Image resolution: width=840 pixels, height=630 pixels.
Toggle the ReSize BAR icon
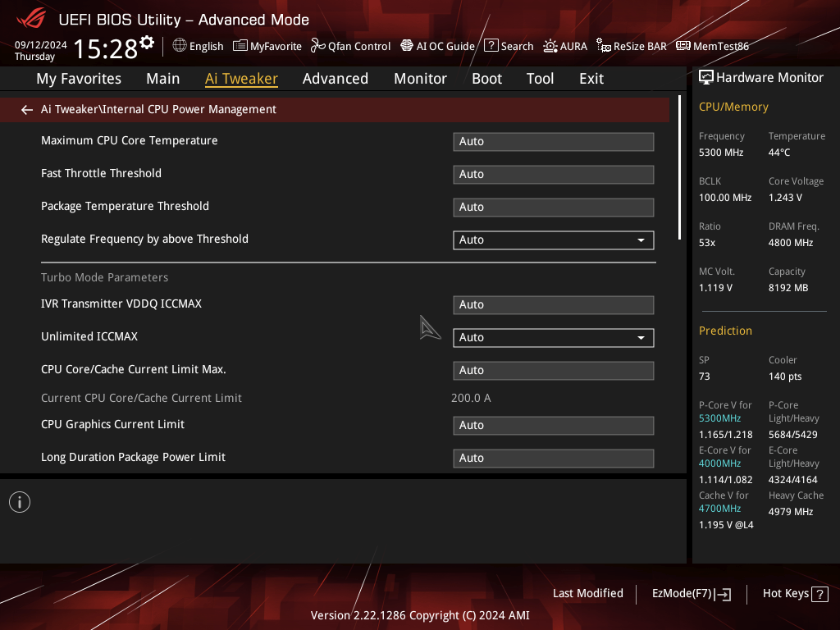[x=604, y=46]
